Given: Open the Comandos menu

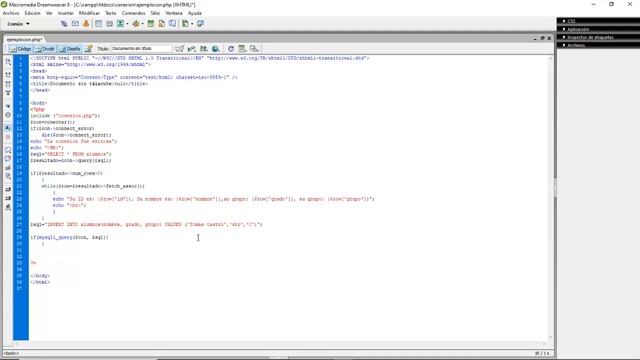Looking at the screenshot, I should 133,13.
